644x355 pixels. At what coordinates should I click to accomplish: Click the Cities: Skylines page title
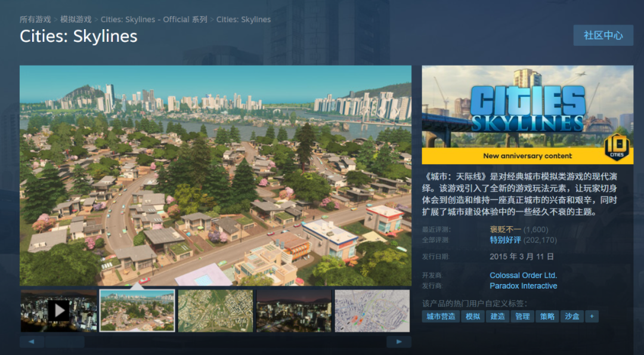click(79, 36)
